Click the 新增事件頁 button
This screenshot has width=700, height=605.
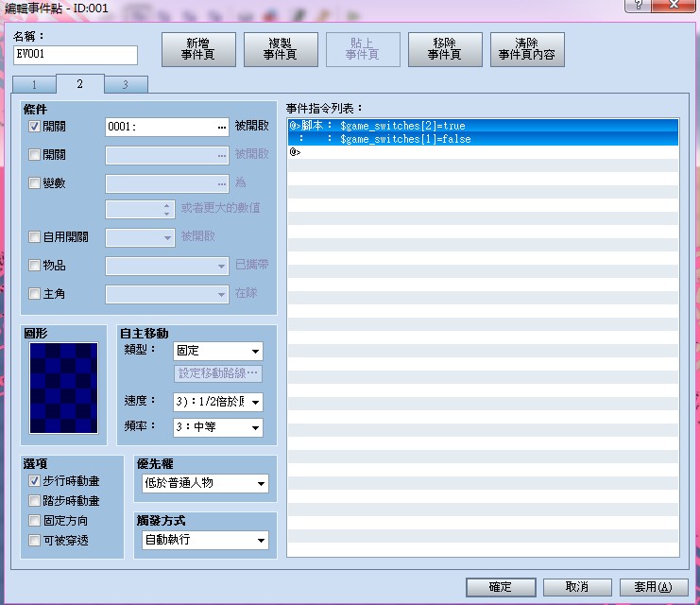click(198, 49)
